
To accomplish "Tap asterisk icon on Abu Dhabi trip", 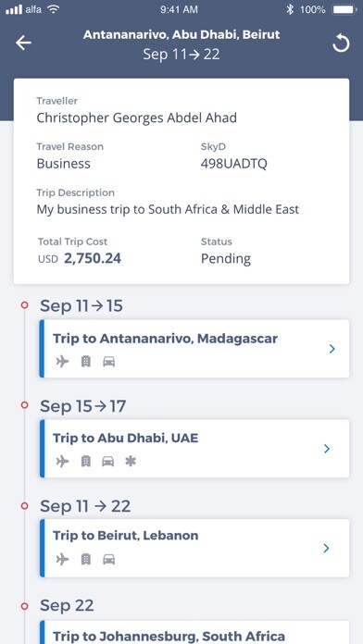I will tap(131, 461).
